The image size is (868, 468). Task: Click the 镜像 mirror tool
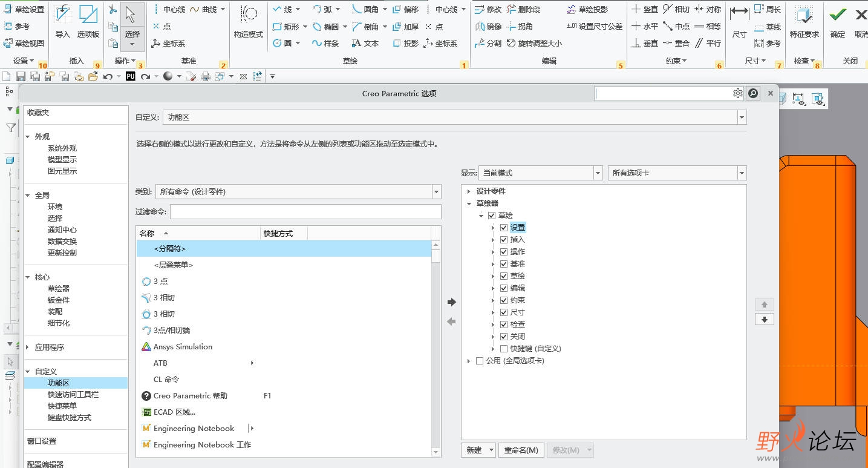(488, 27)
